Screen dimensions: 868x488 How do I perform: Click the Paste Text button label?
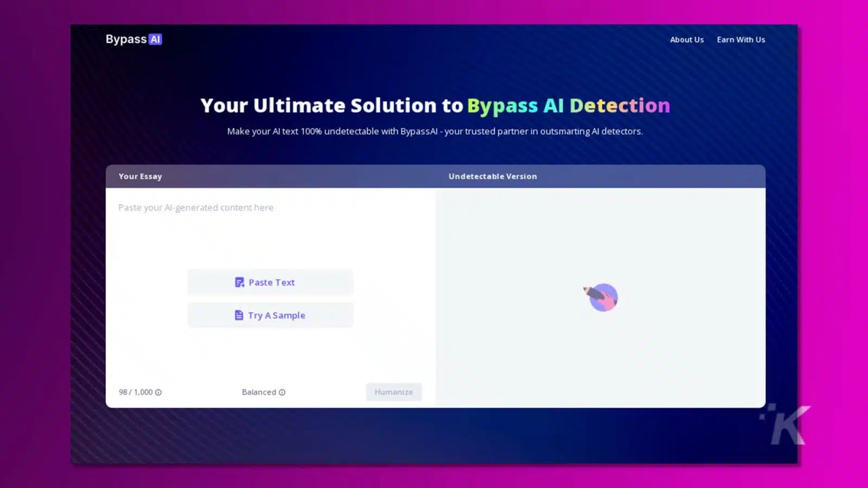(x=272, y=282)
